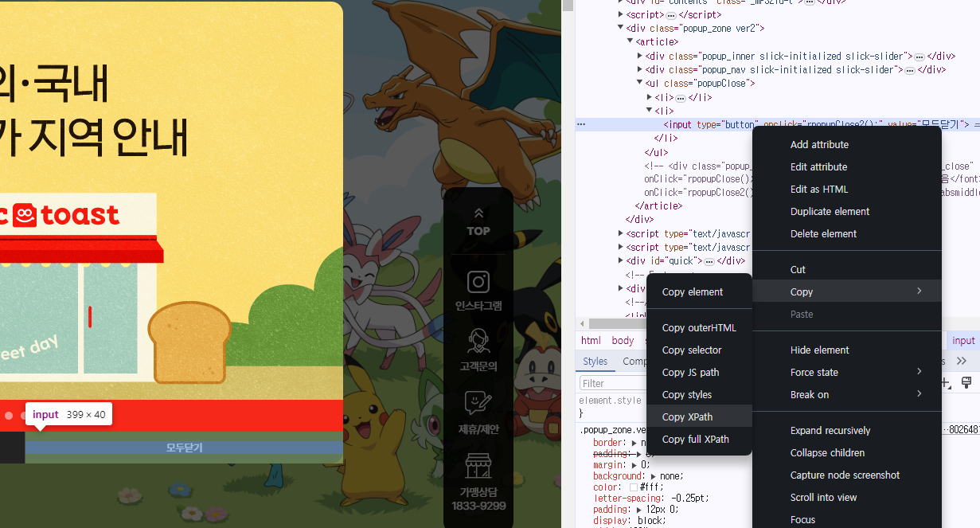Screen dimensions: 980x528
Task: Open the Force state submenu
Action: 847,372
